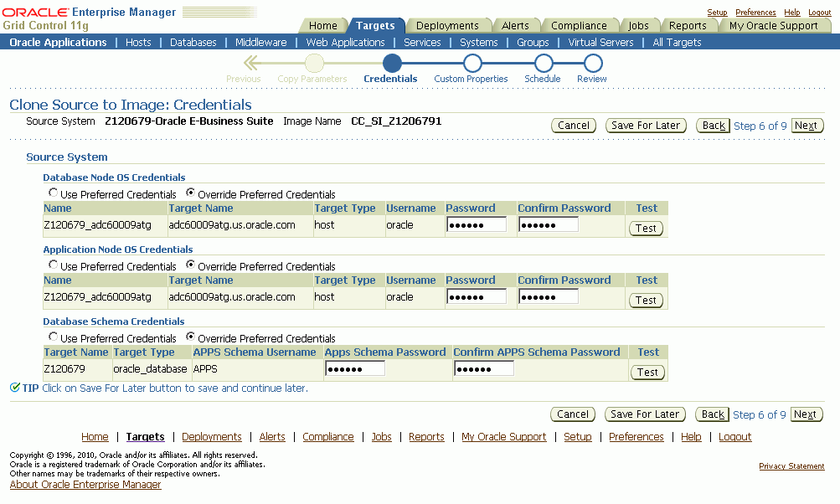Image resolution: width=840 pixels, height=504 pixels.
Task: Go to the Middleware subtab
Action: tap(261, 43)
